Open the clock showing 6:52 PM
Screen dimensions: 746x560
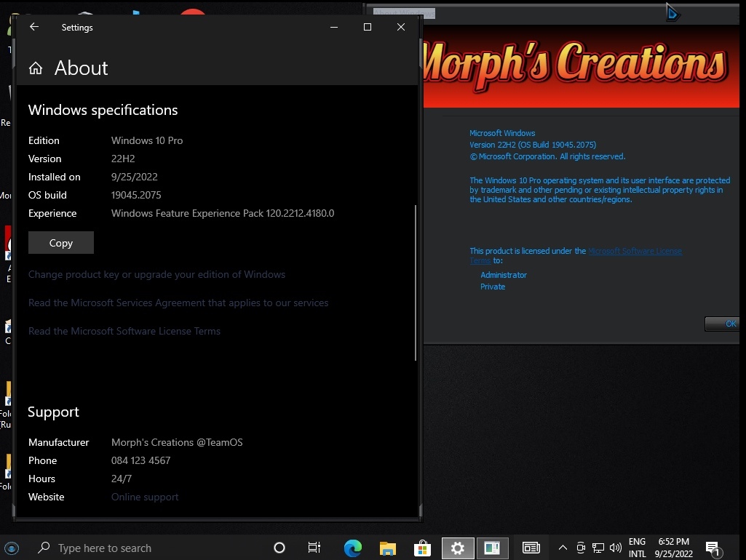click(674, 548)
